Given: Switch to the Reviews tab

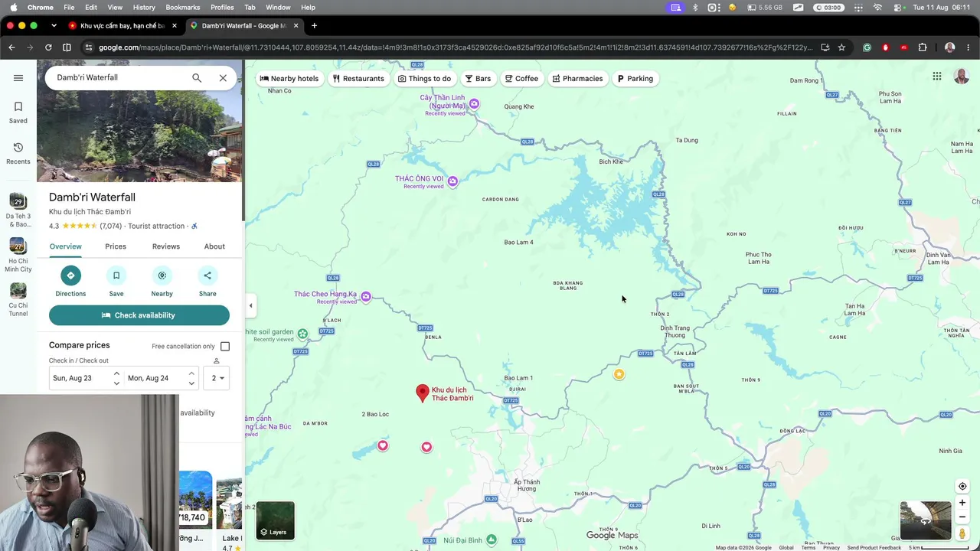Looking at the screenshot, I should 166,246.
